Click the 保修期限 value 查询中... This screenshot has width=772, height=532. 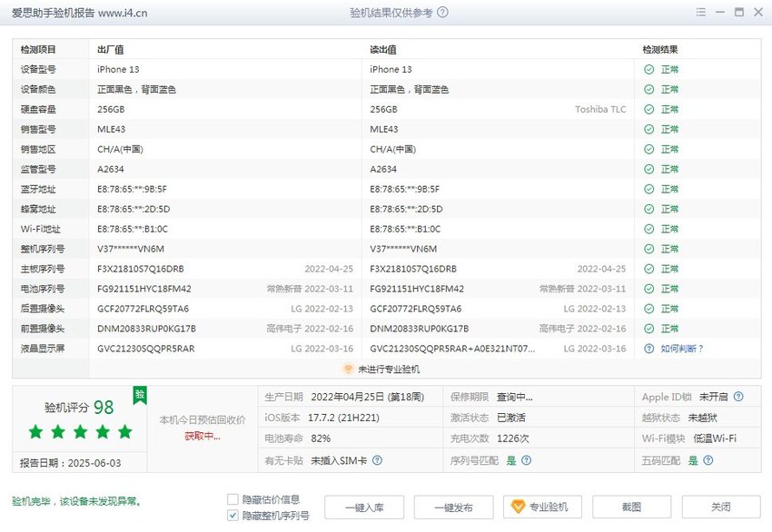click(x=514, y=397)
